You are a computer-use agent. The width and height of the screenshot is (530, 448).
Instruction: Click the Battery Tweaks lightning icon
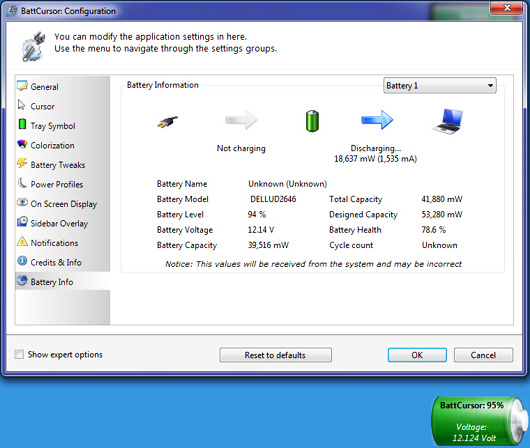[x=22, y=163]
